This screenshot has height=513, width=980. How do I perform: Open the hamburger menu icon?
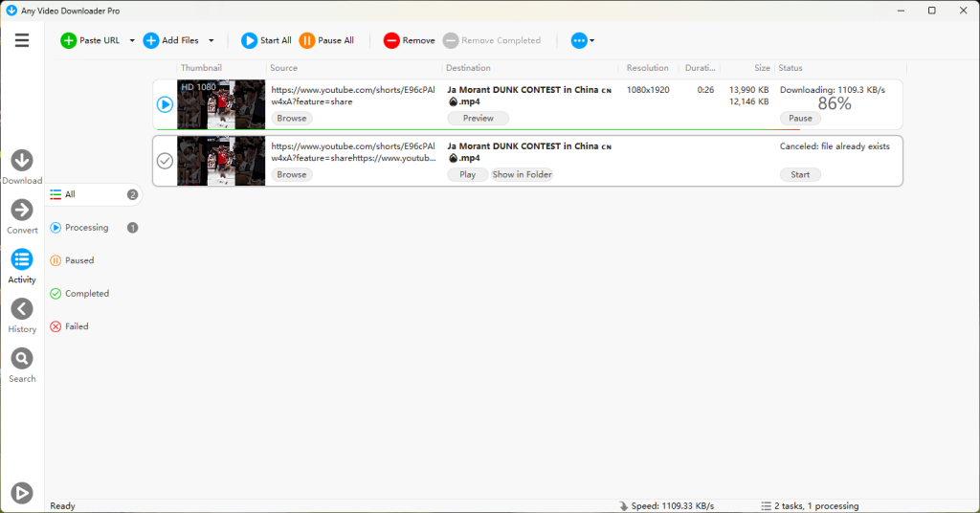[x=22, y=40]
